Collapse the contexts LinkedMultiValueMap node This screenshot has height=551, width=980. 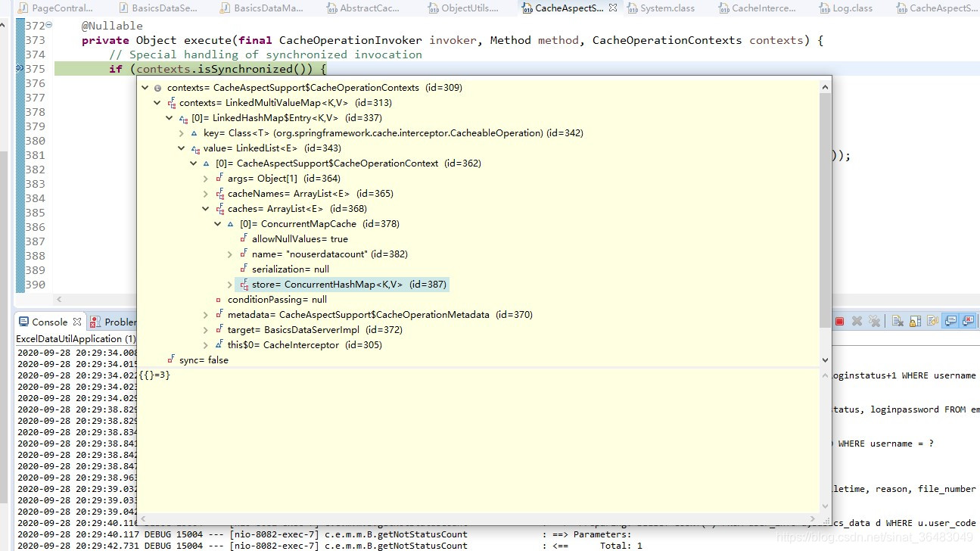pyautogui.click(x=157, y=103)
